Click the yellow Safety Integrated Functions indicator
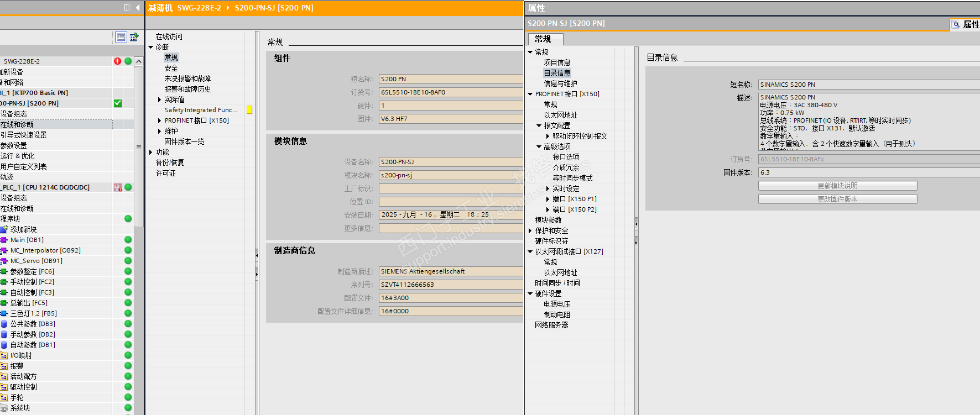This screenshot has height=415, width=980. [249, 110]
